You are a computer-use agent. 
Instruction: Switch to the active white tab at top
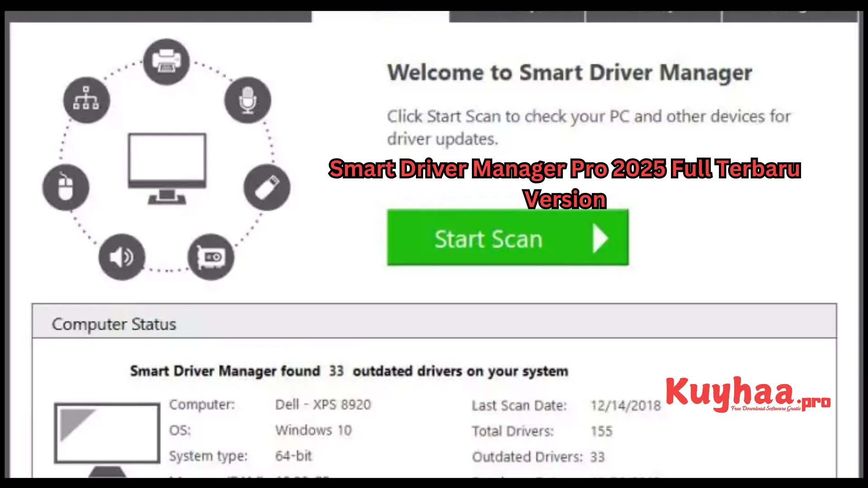[x=380, y=14]
